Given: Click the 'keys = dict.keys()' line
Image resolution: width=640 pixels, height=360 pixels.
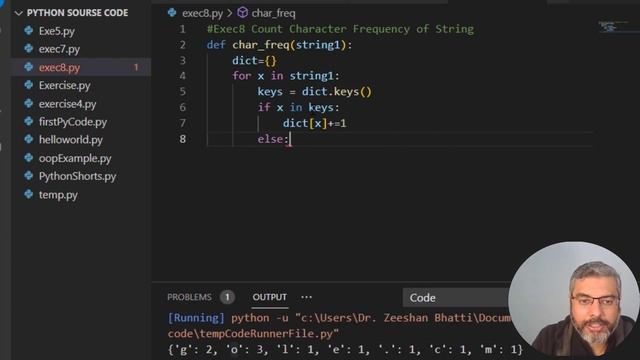Looking at the screenshot, I should pyautogui.click(x=315, y=92).
